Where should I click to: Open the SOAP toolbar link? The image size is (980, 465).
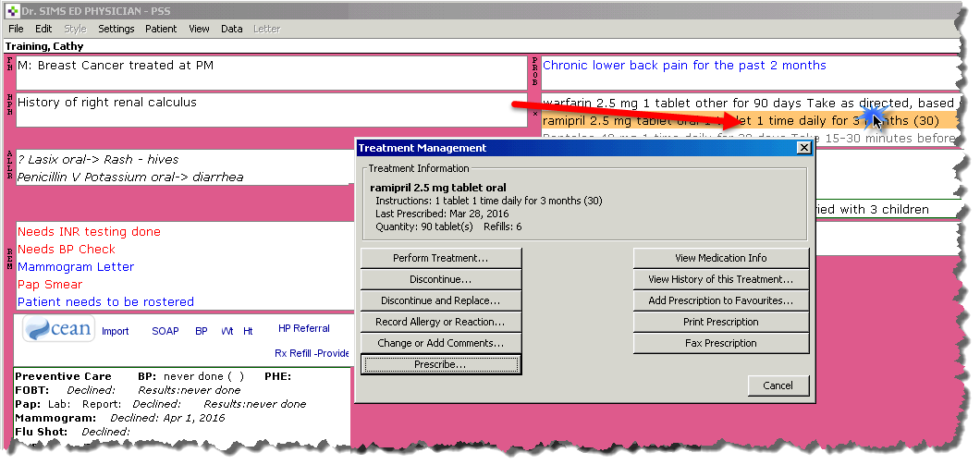[165, 331]
